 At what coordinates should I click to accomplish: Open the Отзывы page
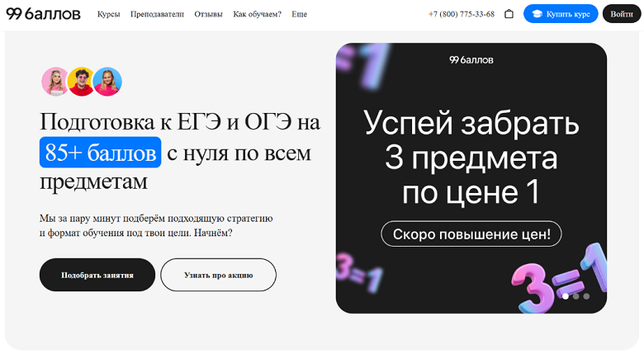pyautogui.click(x=209, y=14)
